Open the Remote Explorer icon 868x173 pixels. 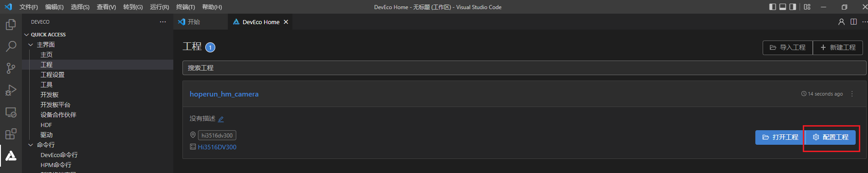(x=10, y=112)
